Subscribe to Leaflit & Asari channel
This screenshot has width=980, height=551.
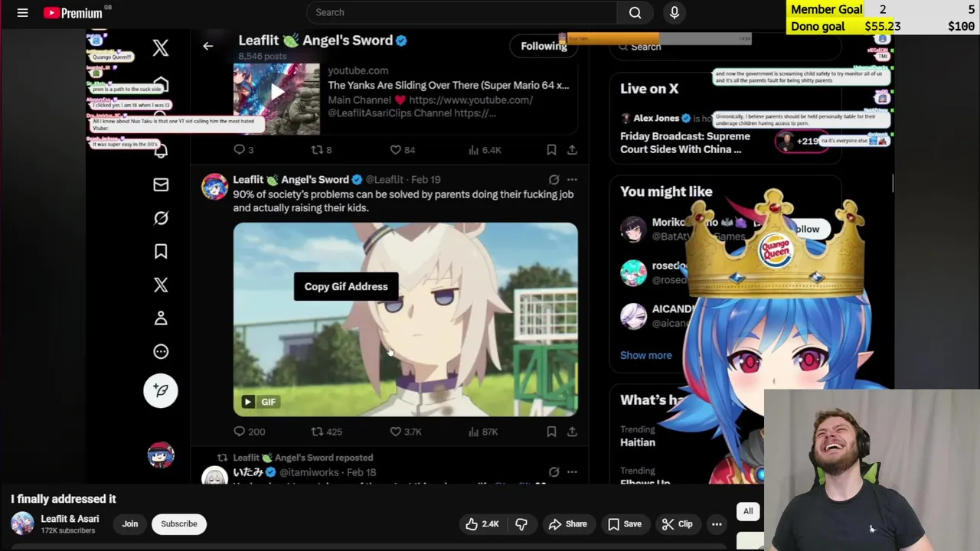179,523
